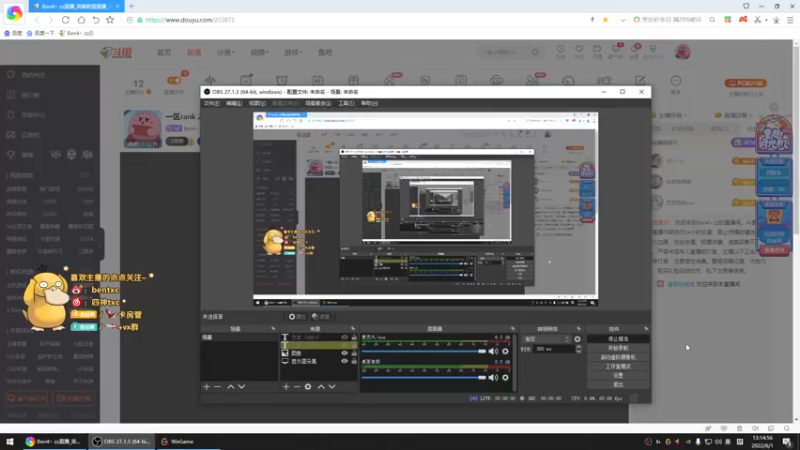The image size is (800, 450).
Task: Click the studio mode button in OBS controls
Action: 618,366
